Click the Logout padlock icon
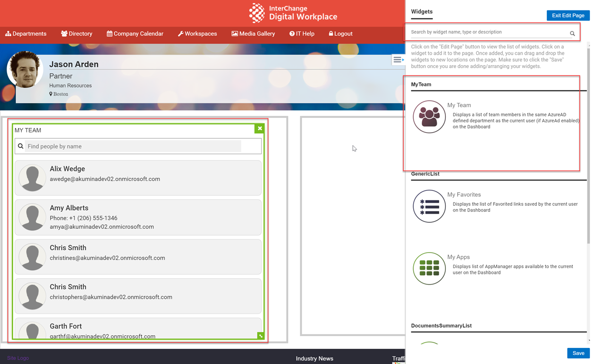Image resolution: width=595 pixels, height=364 pixels. pos(331,34)
